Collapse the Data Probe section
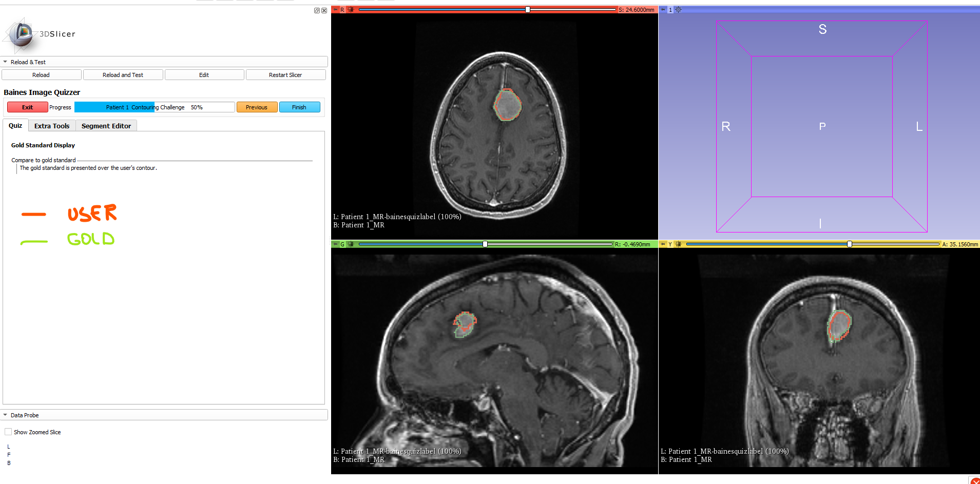The height and width of the screenshot is (484, 980). click(6, 415)
